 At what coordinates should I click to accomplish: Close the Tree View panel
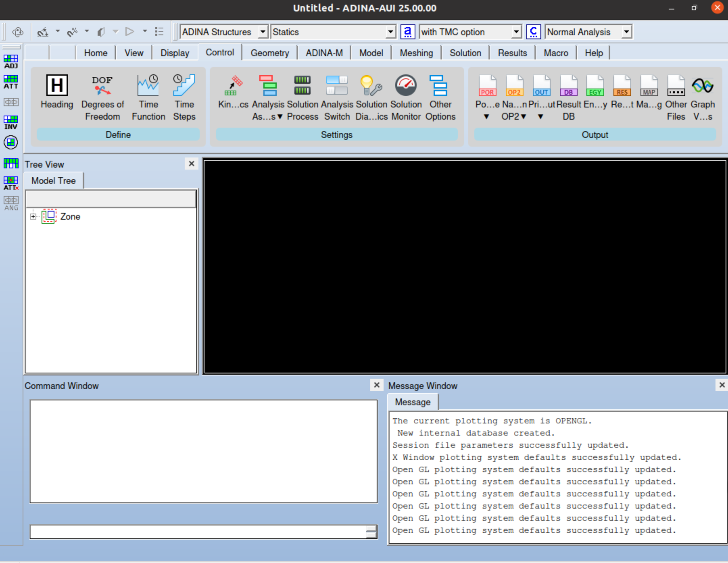[x=192, y=164]
